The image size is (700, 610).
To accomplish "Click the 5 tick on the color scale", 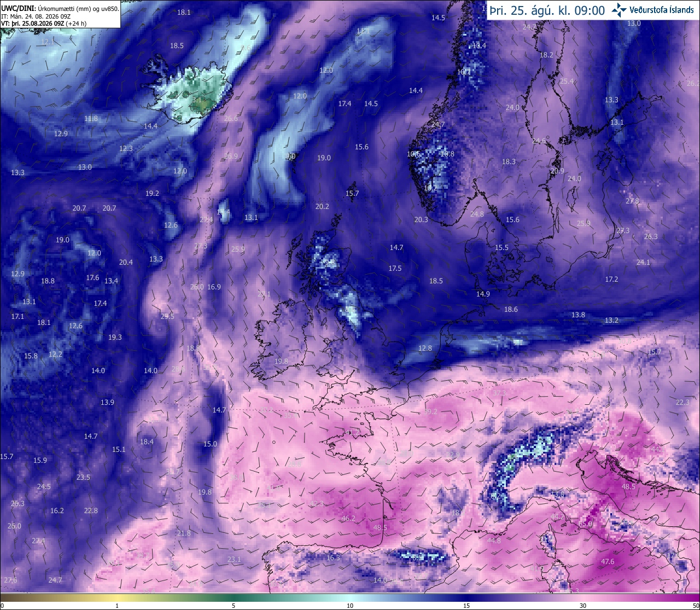I will click(x=234, y=606).
